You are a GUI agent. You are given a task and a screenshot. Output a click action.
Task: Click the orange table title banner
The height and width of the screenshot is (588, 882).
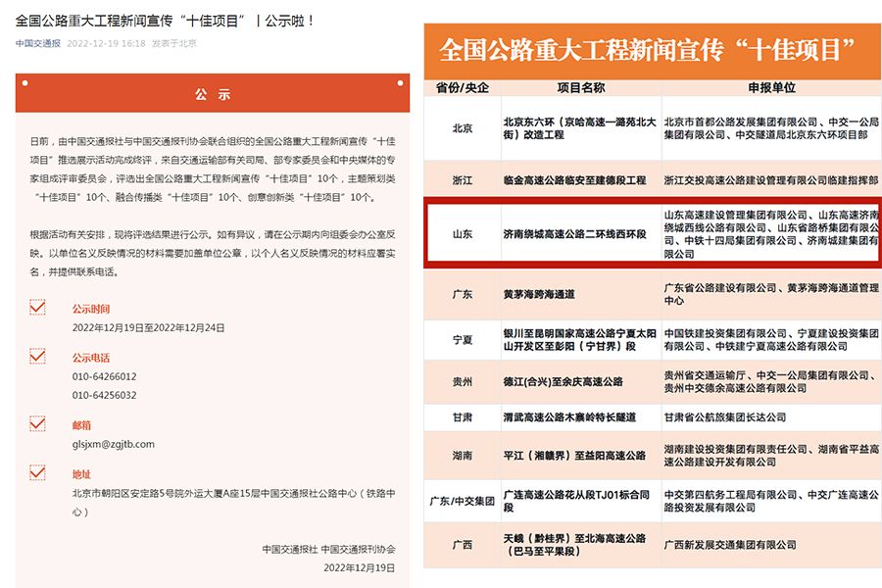648,49
